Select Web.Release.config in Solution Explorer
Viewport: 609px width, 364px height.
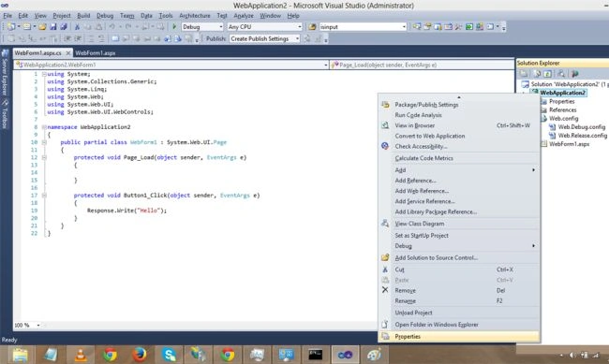pos(582,136)
